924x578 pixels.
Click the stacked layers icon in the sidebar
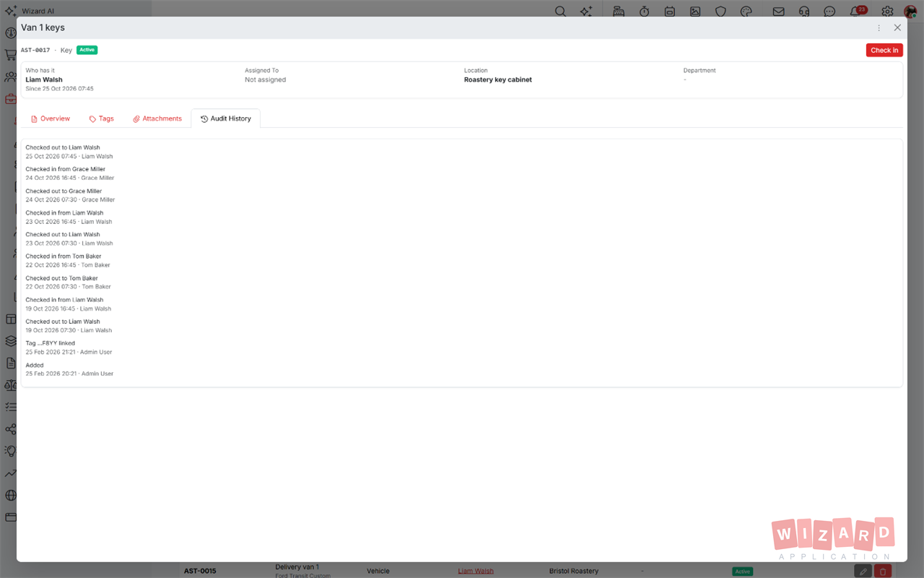coord(11,341)
